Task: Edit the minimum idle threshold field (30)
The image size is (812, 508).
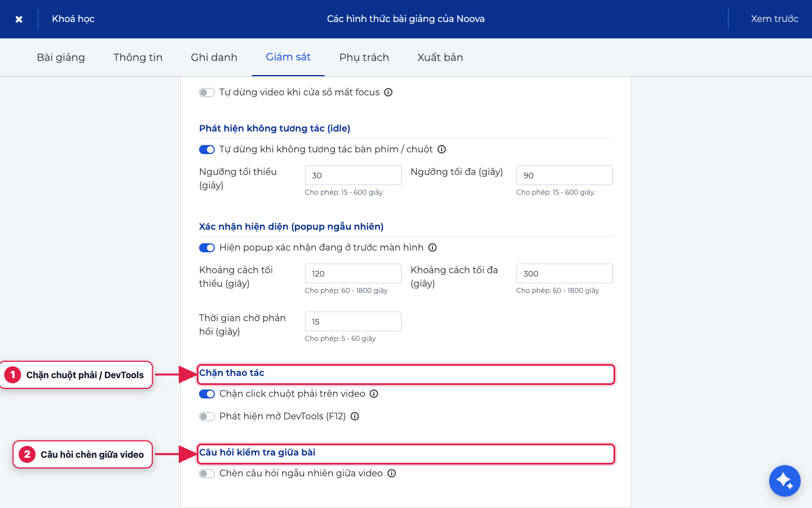Action: coord(353,176)
